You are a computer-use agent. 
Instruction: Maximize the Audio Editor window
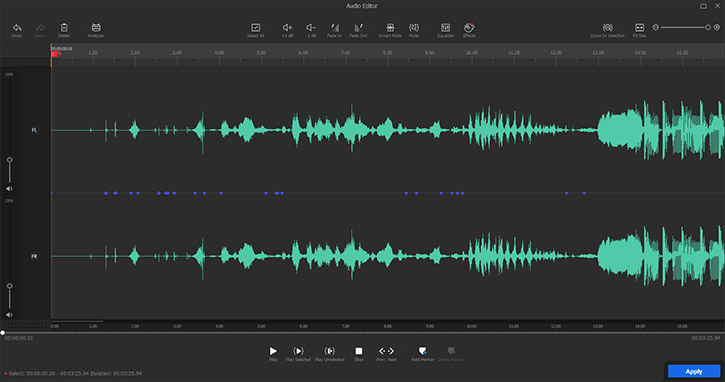click(703, 6)
